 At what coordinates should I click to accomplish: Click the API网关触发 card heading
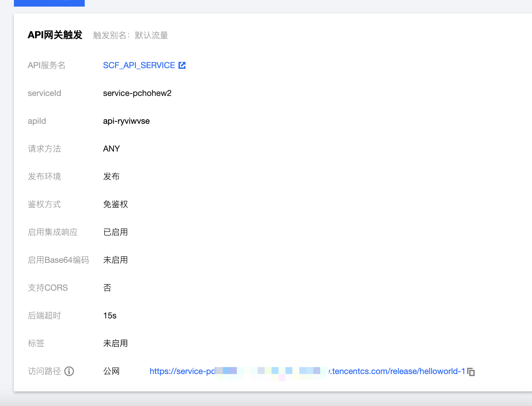55,35
